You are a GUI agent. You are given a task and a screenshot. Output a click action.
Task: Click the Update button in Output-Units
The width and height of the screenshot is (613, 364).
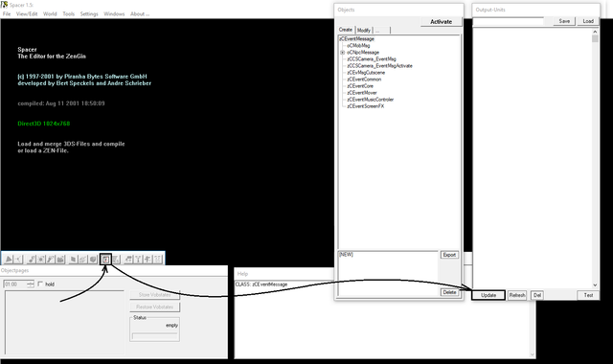[x=488, y=295]
